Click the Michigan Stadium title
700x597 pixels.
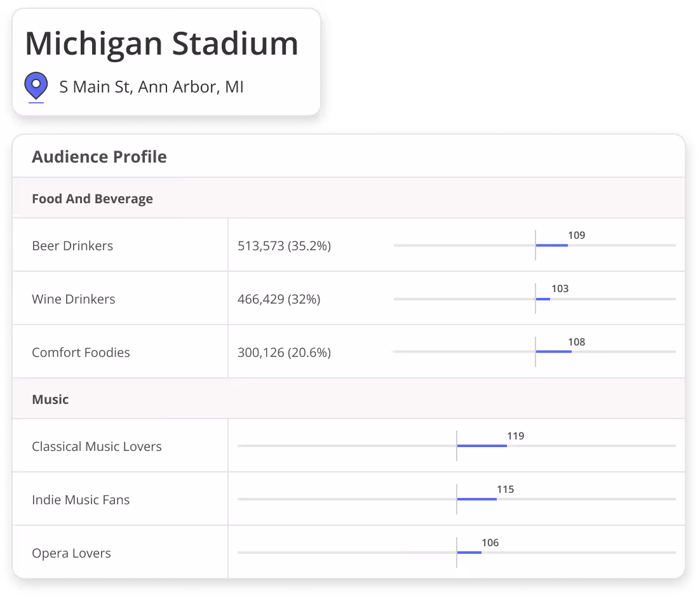(x=161, y=43)
